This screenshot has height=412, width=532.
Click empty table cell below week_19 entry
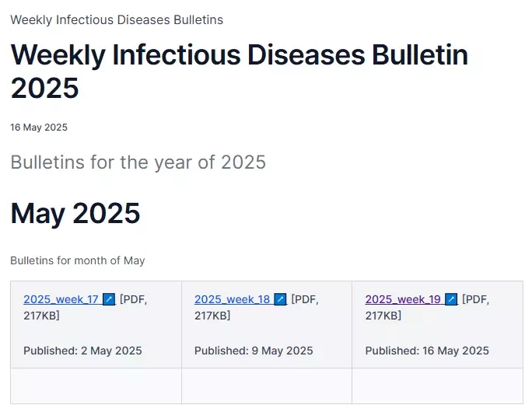(x=438, y=386)
